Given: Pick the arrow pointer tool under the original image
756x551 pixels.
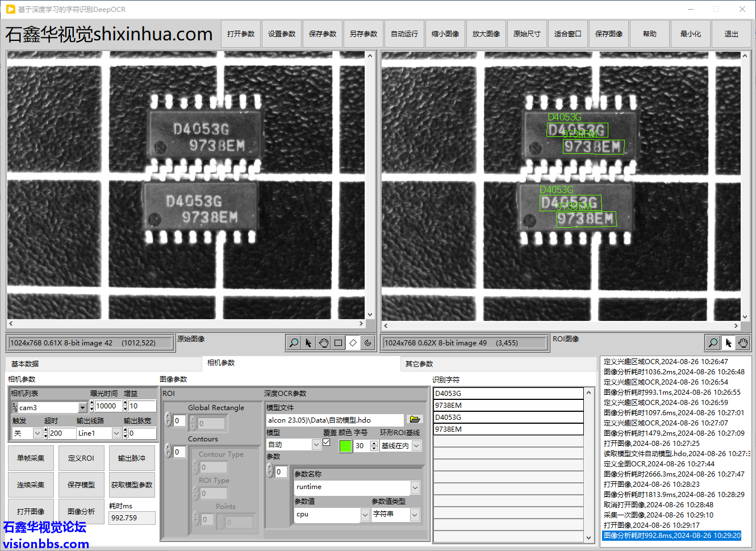Looking at the screenshot, I should (x=308, y=343).
